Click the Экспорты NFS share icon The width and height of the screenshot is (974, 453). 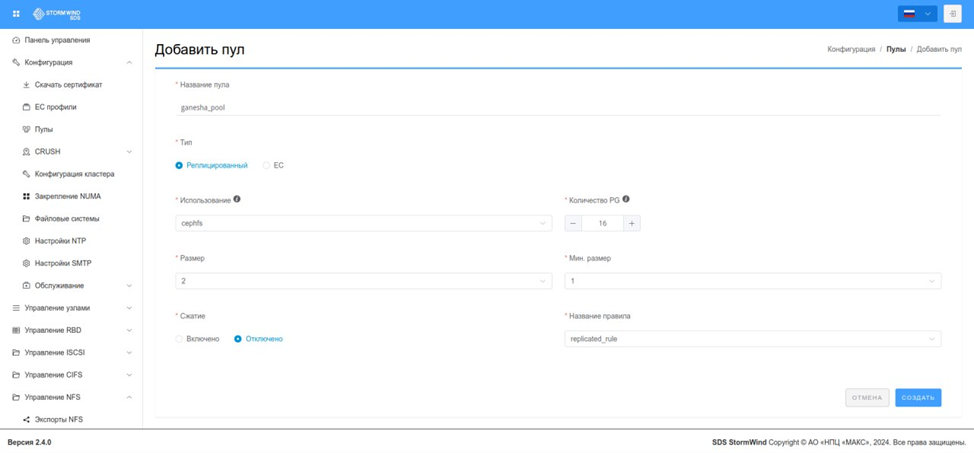(x=26, y=420)
